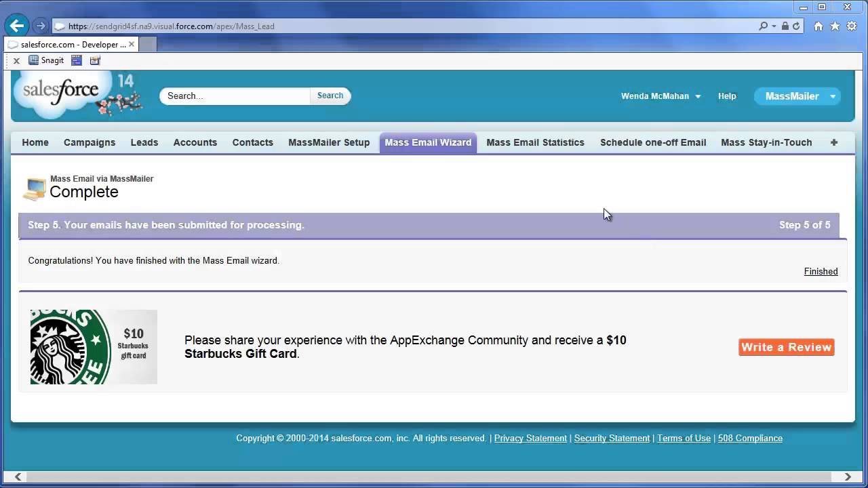Viewport: 868px width, 488px height.
Task: Close the salesforce.com Developer tab
Action: point(132,44)
